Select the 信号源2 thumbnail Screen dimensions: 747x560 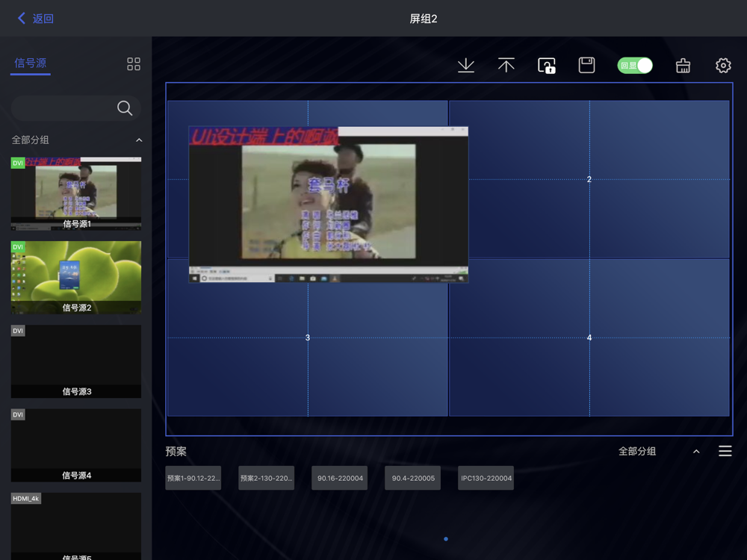tap(76, 277)
